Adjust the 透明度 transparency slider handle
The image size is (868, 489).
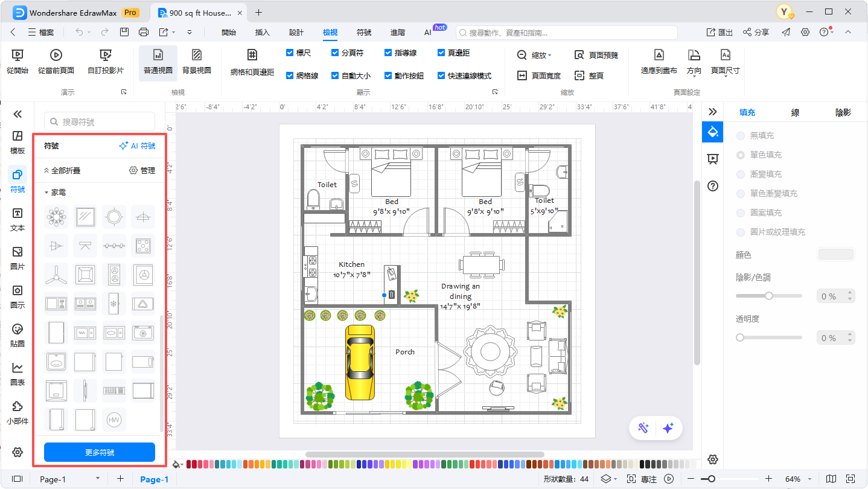pyautogui.click(x=740, y=337)
